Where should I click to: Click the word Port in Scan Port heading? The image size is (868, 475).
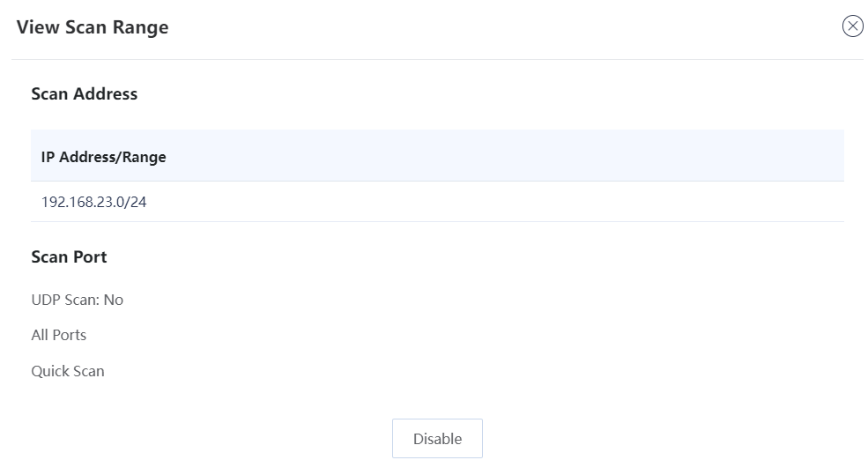(90, 256)
